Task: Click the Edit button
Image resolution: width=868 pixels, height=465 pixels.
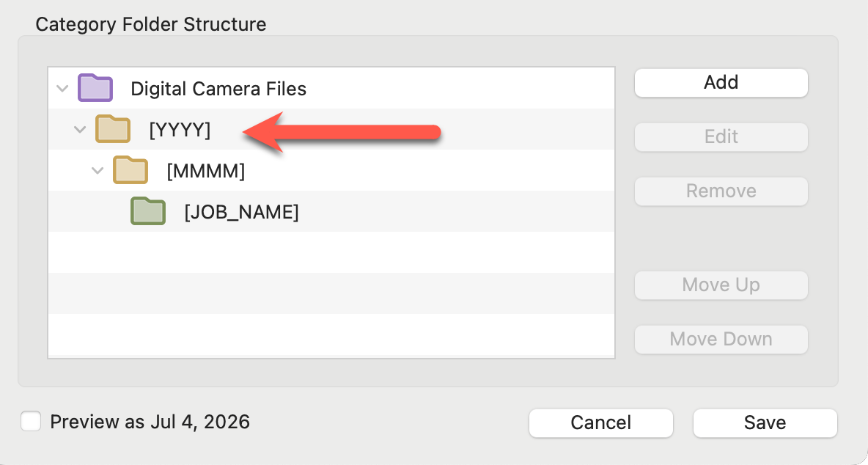Action: [x=721, y=136]
